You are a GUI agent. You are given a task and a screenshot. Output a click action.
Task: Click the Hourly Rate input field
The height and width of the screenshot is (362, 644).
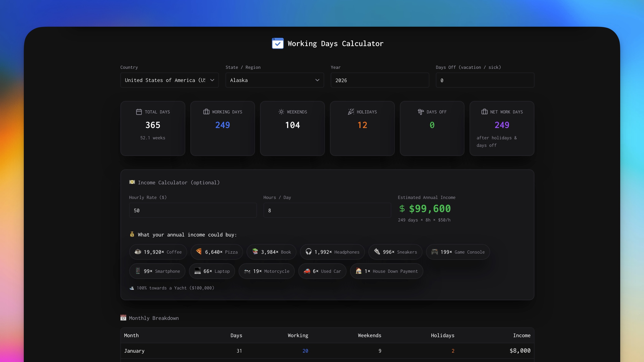tap(192, 210)
